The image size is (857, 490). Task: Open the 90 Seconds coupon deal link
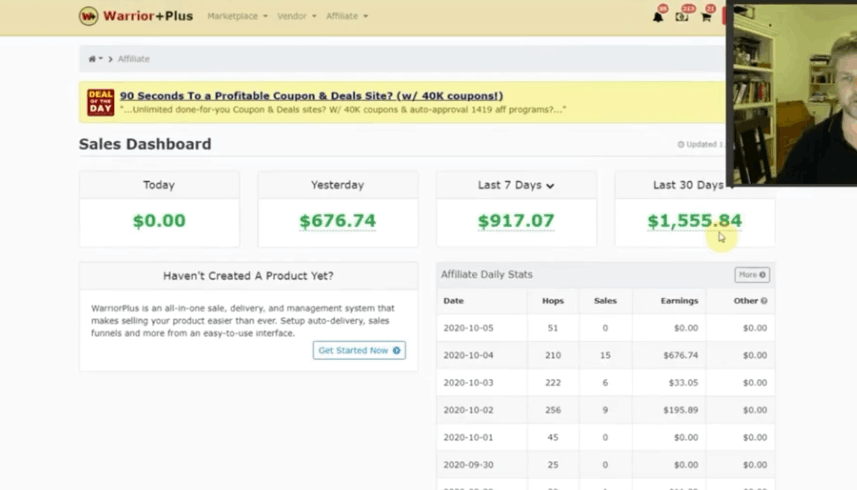pyautogui.click(x=312, y=96)
